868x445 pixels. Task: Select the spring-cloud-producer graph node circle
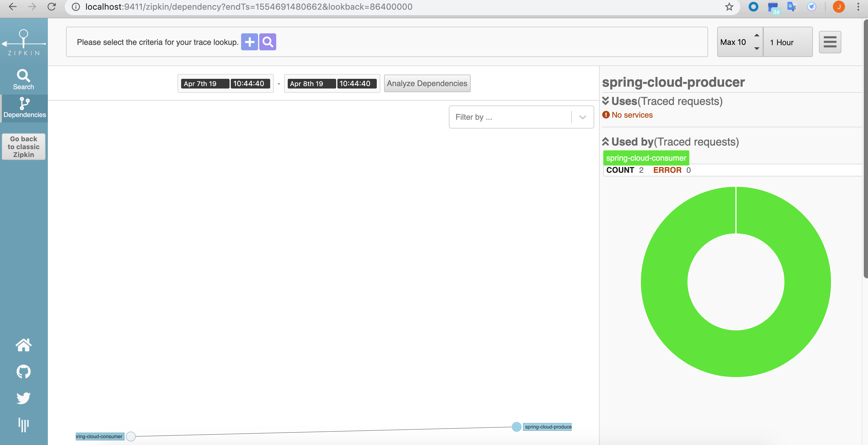pos(517,427)
